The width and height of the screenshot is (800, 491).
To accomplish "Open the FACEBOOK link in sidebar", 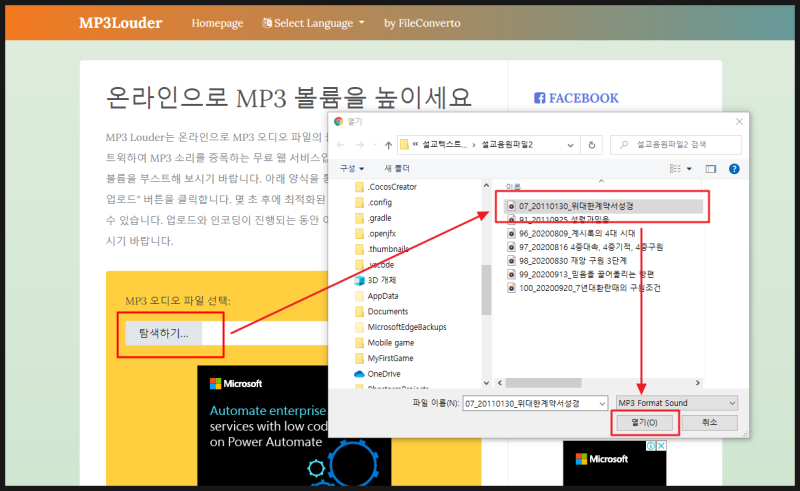I will click(576, 98).
